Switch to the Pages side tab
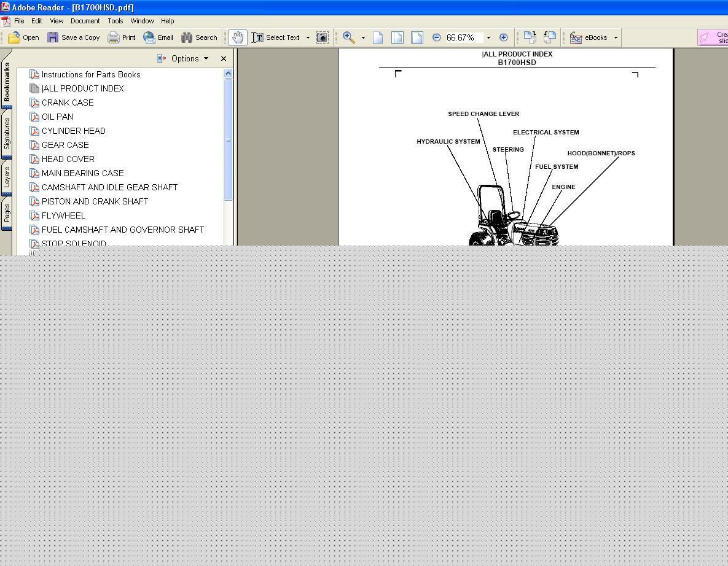This screenshot has height=566, width=728. tap(7, 214)
